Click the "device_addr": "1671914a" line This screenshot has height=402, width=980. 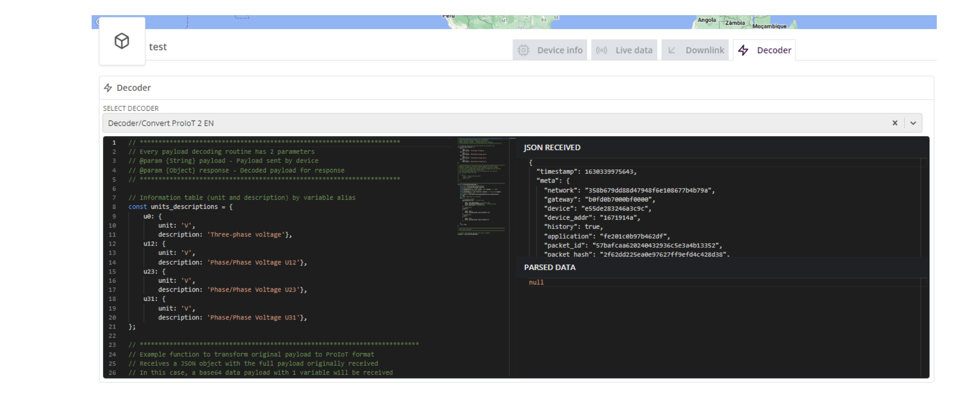point(592,217)
